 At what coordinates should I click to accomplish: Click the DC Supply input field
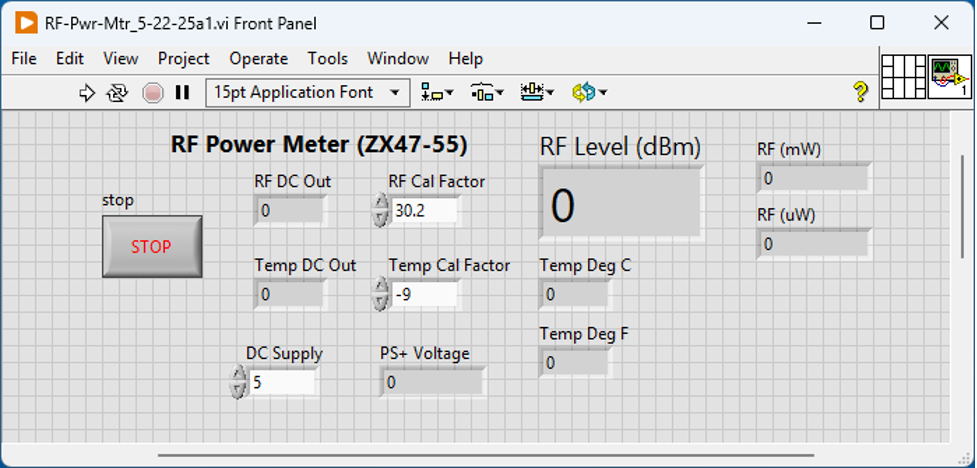282,382
